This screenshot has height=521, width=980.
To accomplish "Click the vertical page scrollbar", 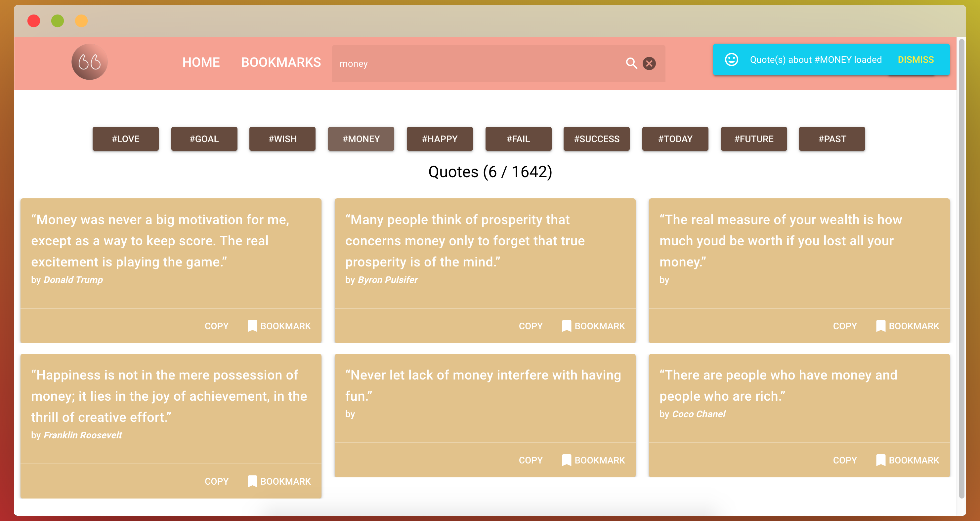I will [961, 266].
